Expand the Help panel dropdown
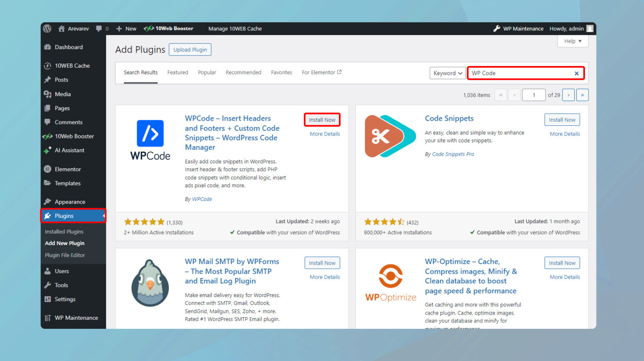This screenshot has width=644, height=361. tap(572, 41)
